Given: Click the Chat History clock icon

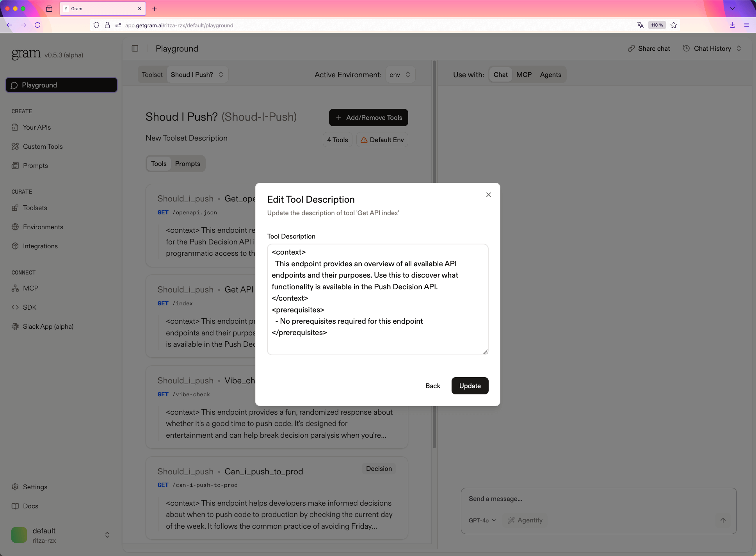Looking at the screenshot, I should 686,48.
